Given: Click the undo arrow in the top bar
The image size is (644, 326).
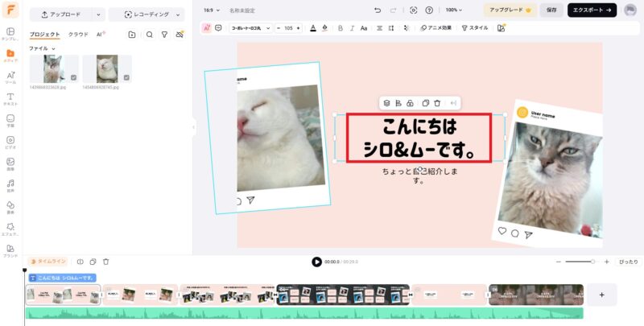Looking at the screenshot, I should point(378,10).
